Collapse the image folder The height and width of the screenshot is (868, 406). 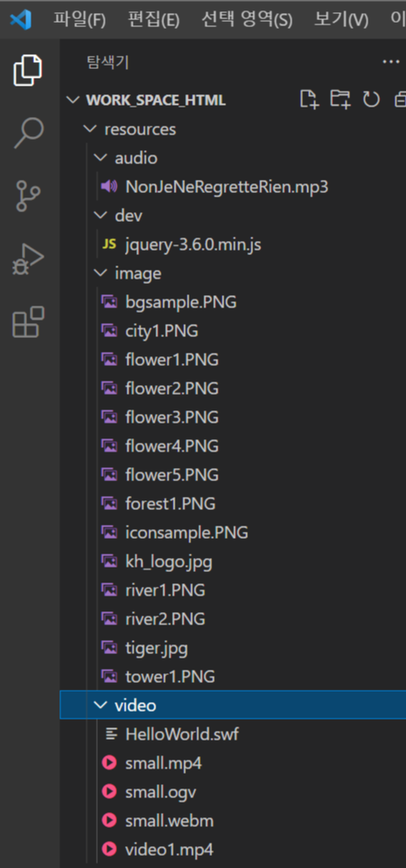point(100,273)
